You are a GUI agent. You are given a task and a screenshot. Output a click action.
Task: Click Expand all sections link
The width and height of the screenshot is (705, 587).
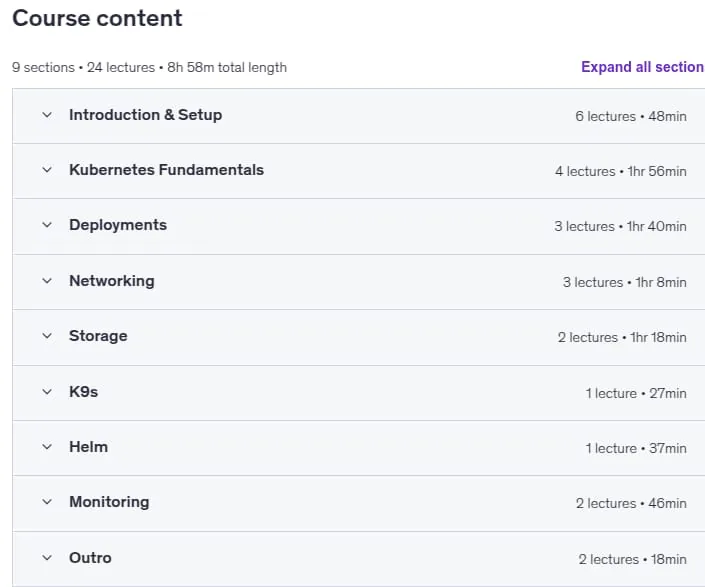point(643,67)
